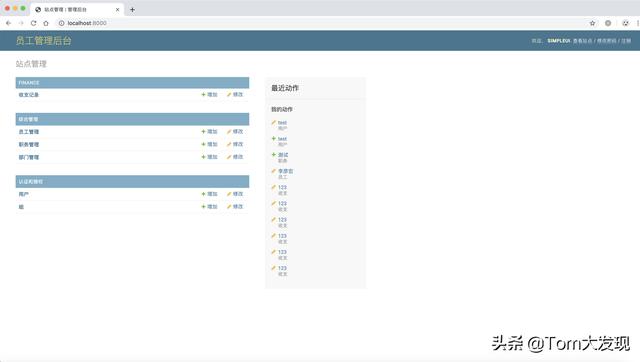This screenshot has width=640, height=362.
Task: Open the 测试 recent action entry
Action: click(x=283, y=155)
